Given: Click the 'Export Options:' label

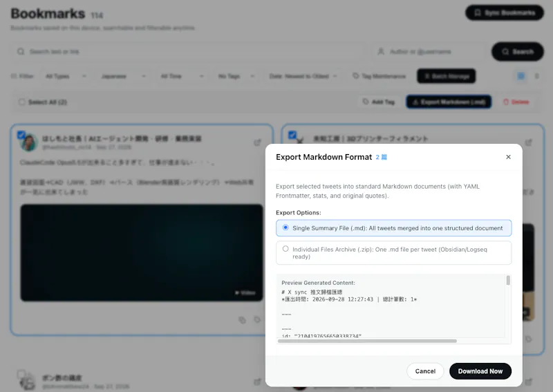Looking at the screenshot, I should coord(299,212).
